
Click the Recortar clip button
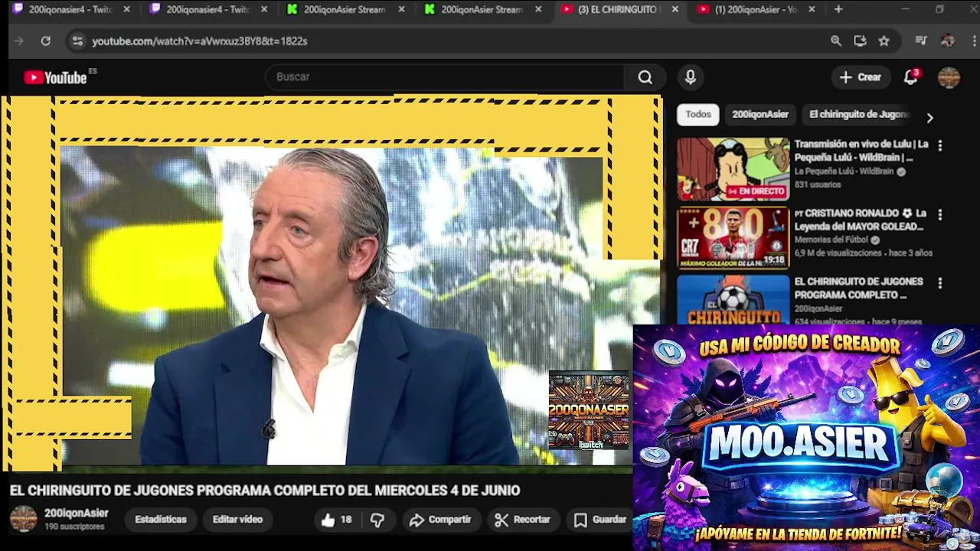(523, 520)
